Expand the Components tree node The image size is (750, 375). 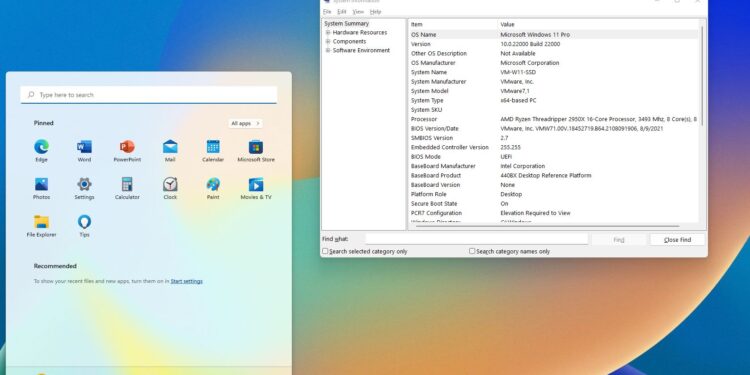pyautogui.click(x=328, y=42)
